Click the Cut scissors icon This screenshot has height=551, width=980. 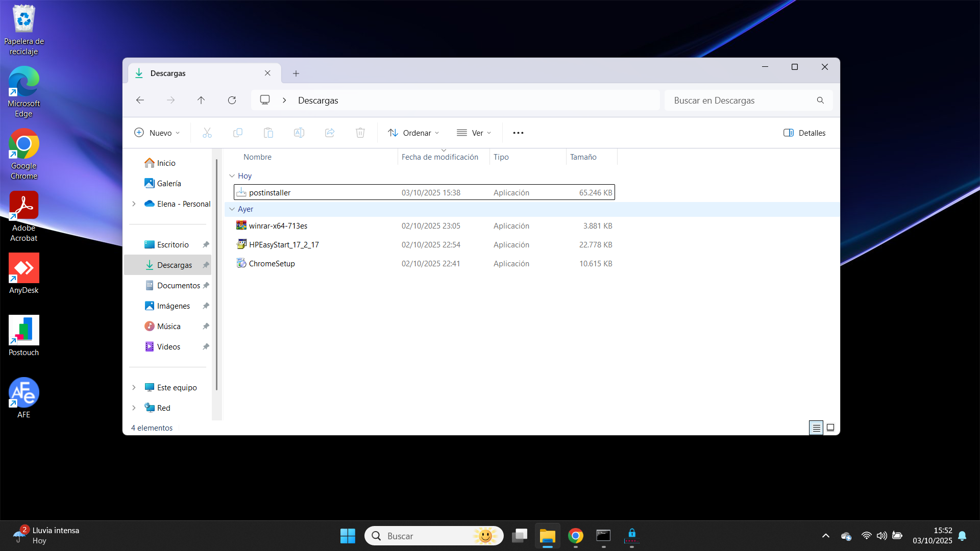207,133
